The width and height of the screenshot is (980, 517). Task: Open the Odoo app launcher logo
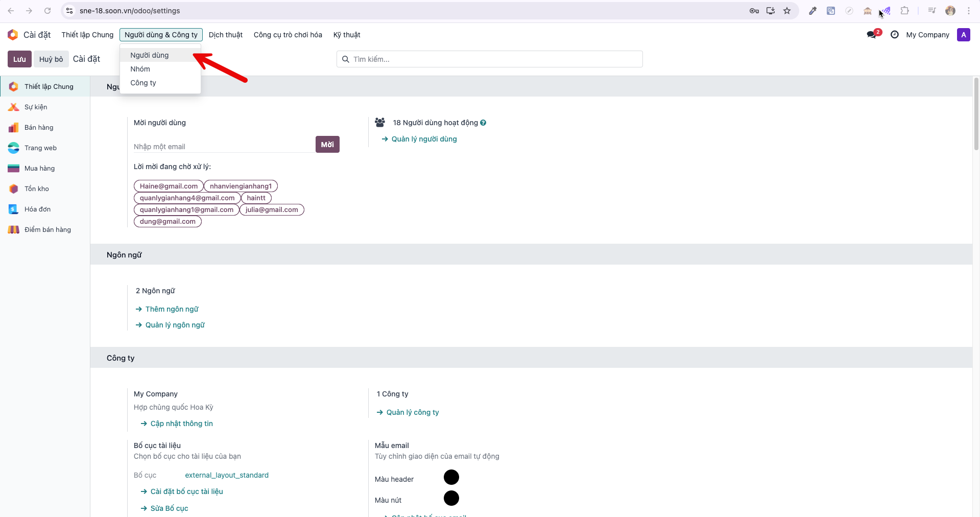tap(13, 35)
